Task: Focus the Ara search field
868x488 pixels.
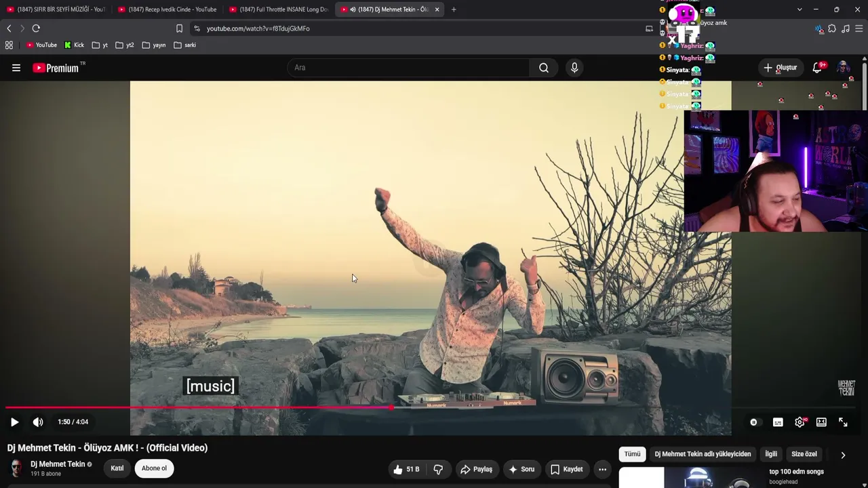Action: coord(408,68)
